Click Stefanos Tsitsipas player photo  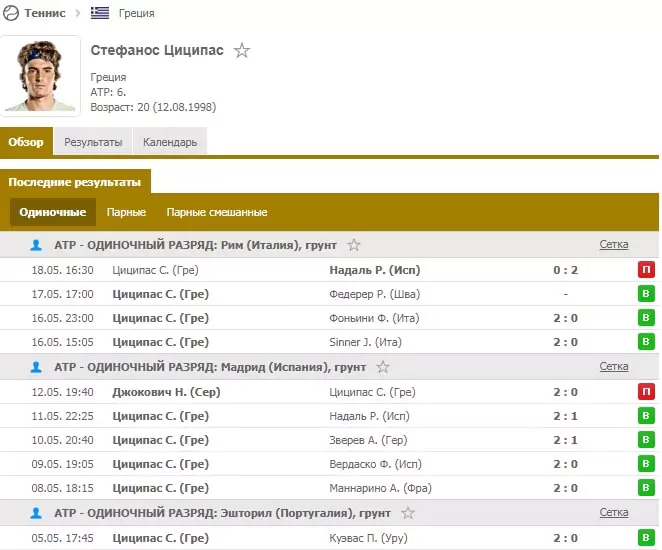(40, 76)
